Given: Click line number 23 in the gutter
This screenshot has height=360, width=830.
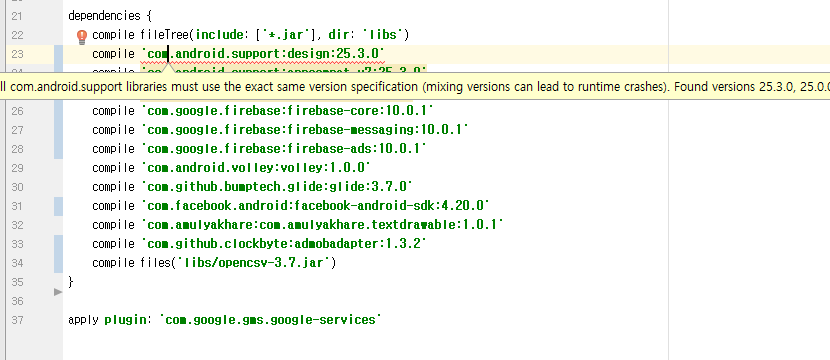Looking at the screenshot, I should click(17, 54).
